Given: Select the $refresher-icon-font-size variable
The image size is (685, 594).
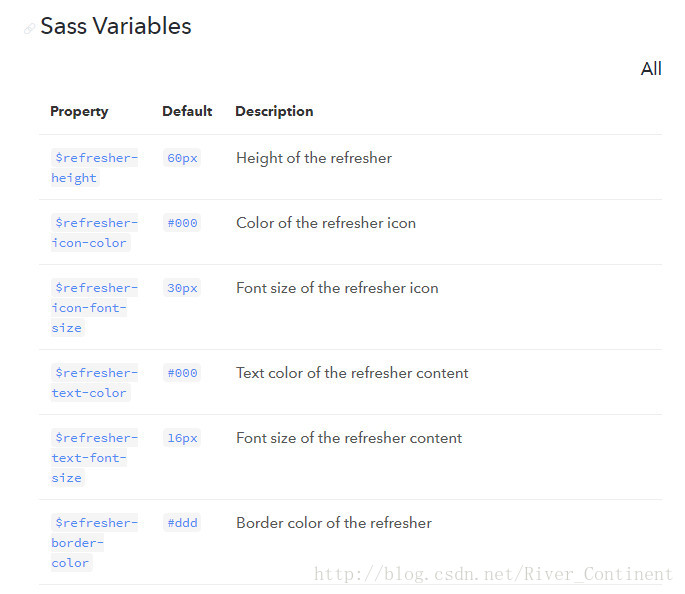Looking at the screenshot, I should (94, 307).
